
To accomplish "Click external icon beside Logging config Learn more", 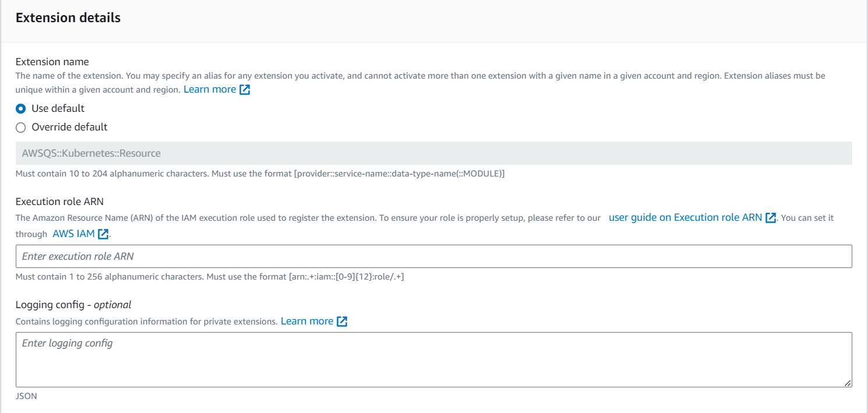I will point(342,322).
